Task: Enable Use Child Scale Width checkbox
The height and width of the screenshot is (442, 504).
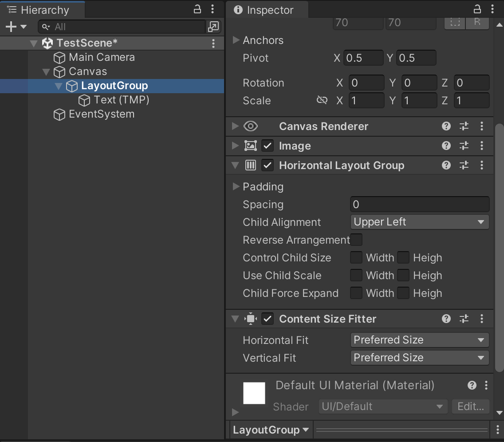Action: (x=356, y=275)
